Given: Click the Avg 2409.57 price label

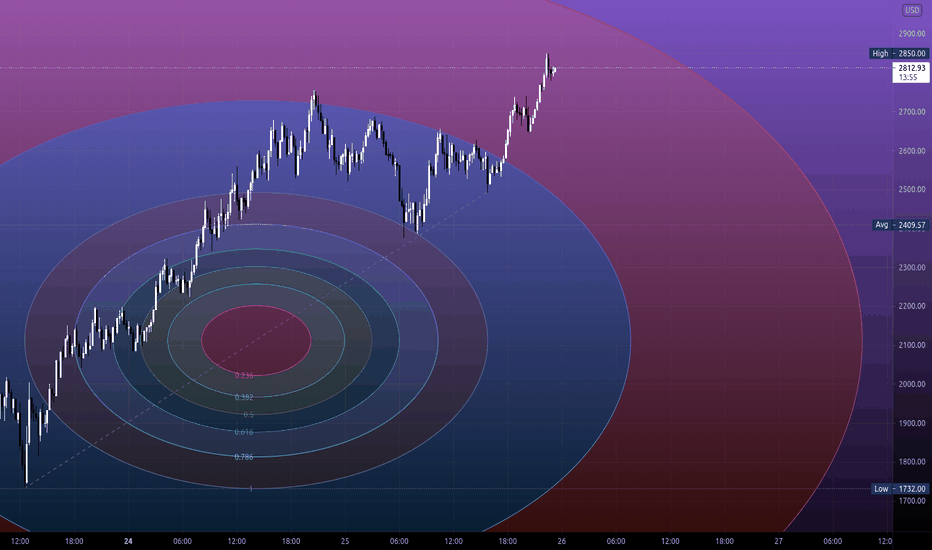Looking at the screenshot, I should 900,225.
